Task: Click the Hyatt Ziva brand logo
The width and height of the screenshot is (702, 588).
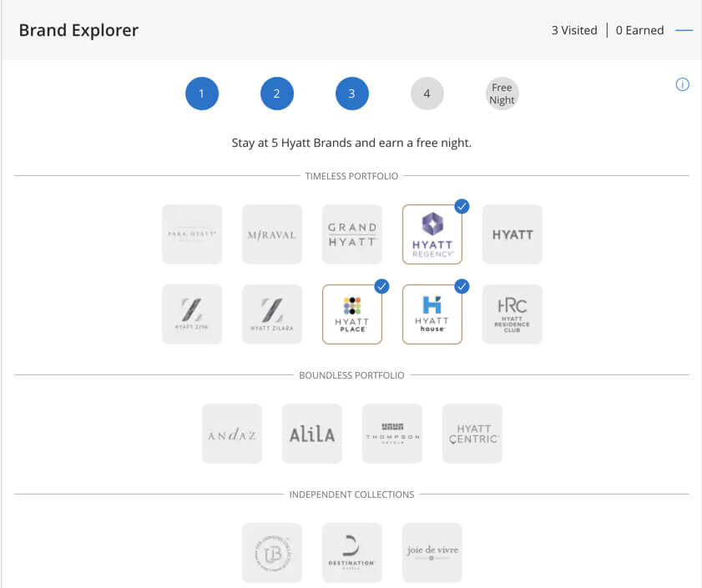Action: [192, 314]
